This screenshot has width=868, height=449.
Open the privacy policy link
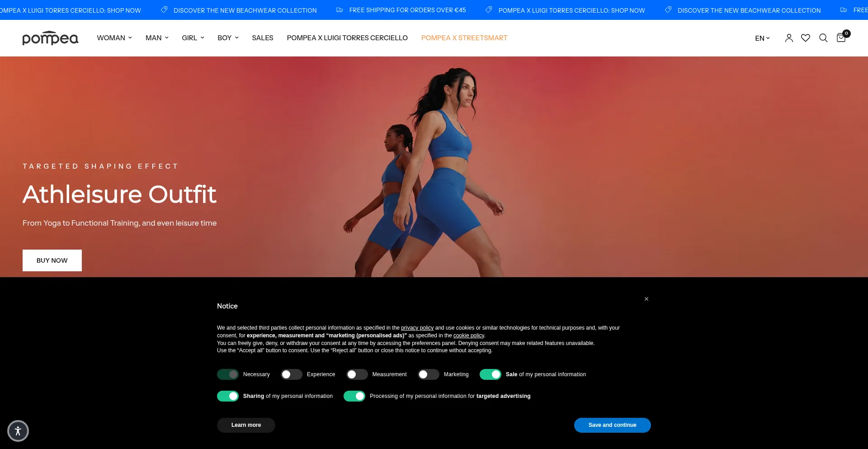pos(417,328)
